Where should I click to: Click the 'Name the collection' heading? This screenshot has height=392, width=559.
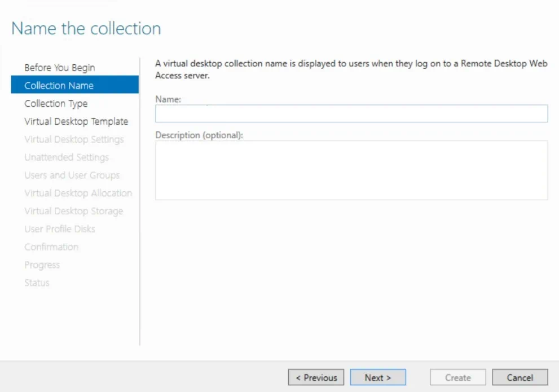[86, 29]
